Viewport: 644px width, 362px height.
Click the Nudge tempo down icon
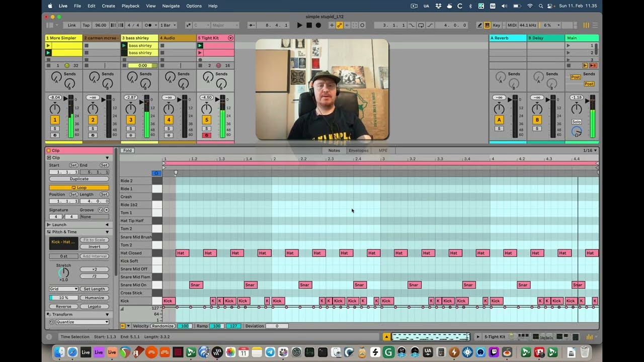pos(113,25)
